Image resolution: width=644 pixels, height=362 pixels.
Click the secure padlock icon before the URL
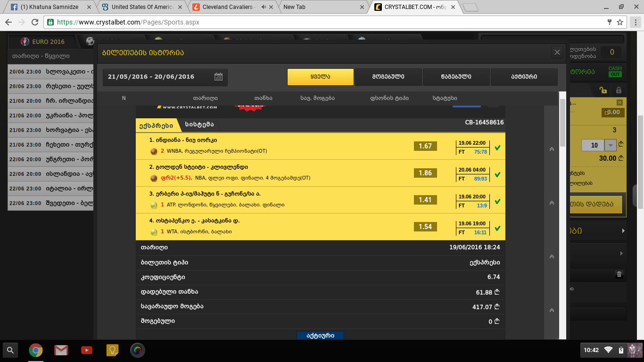[51, 22]
